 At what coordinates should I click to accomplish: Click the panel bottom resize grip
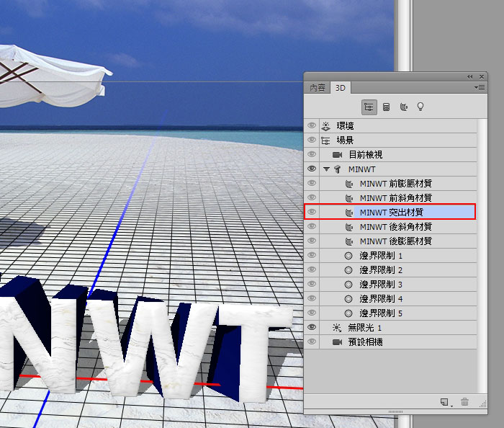click(395, 411)
